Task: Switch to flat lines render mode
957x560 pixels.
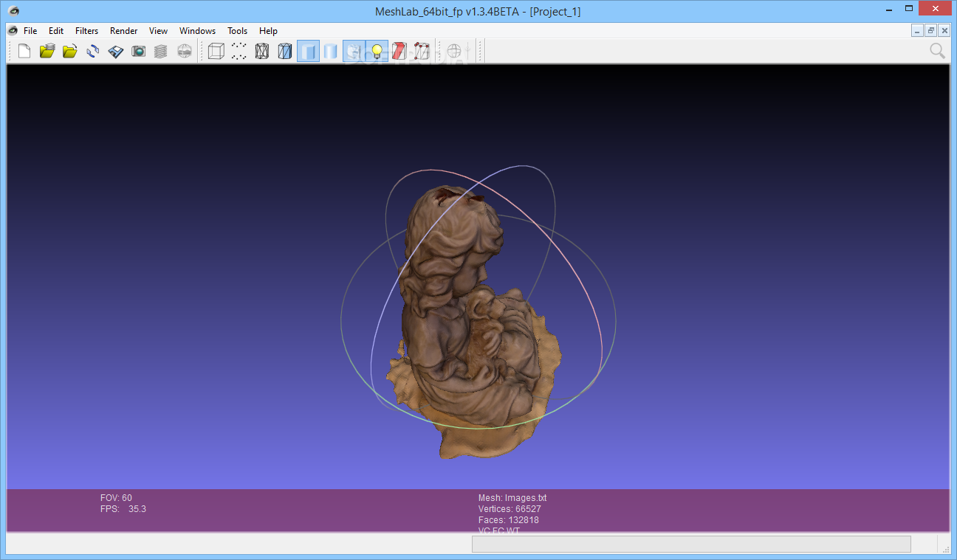Action: 284,51
